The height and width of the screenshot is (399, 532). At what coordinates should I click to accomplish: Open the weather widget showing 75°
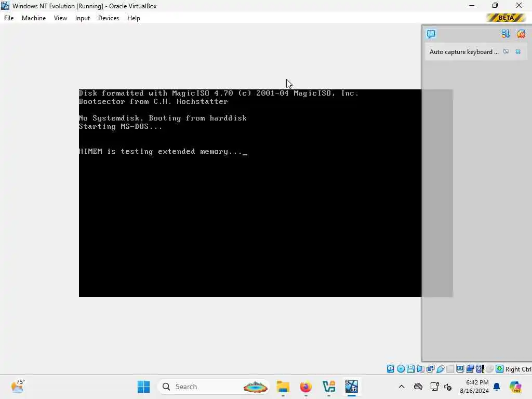18,386
